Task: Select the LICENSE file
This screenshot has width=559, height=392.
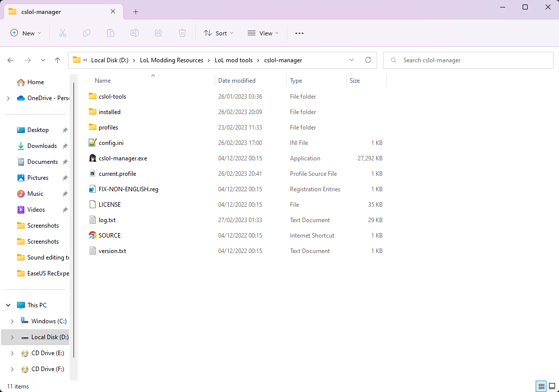Action: tap(235, 205)
